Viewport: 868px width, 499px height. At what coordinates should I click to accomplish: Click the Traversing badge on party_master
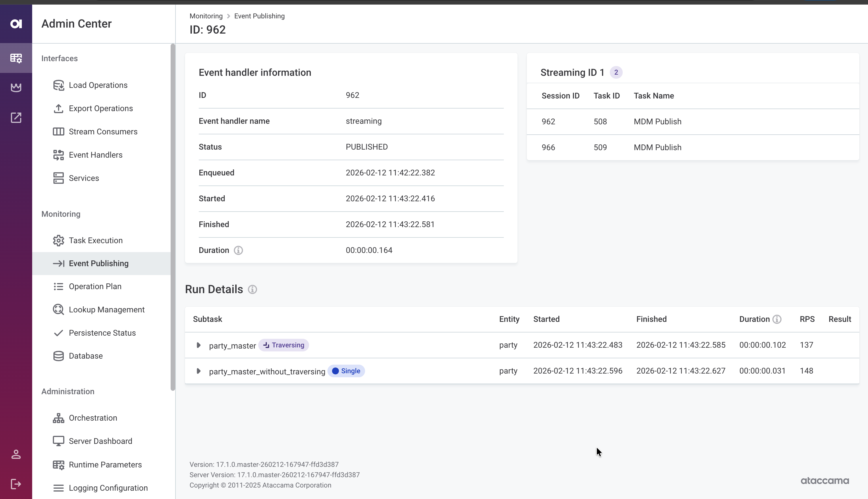click(x=283, y=345)
